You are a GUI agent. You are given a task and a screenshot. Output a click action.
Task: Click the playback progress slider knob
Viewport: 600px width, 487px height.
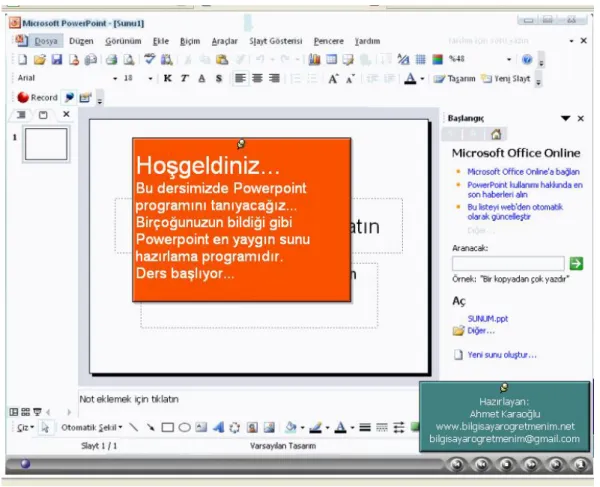(x=26, y=464)
